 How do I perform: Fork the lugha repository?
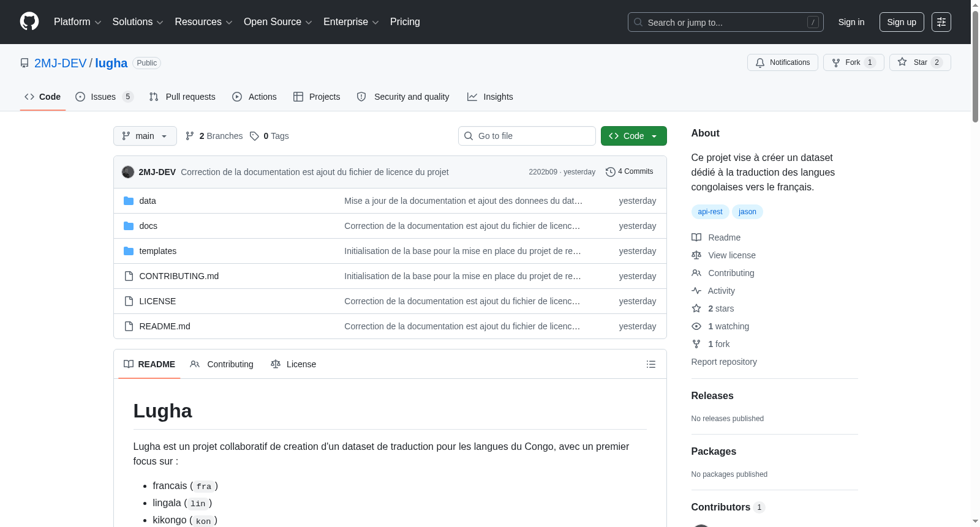point(854,62)
